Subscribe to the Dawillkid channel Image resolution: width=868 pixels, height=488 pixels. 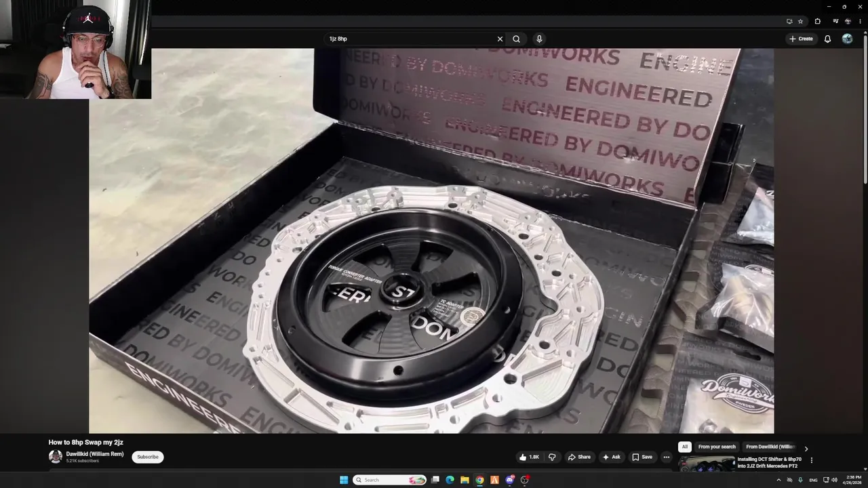[x=147, y=457]
